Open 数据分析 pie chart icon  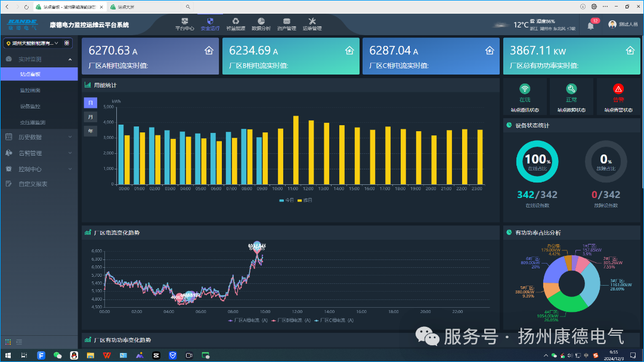tap(261, 21)
